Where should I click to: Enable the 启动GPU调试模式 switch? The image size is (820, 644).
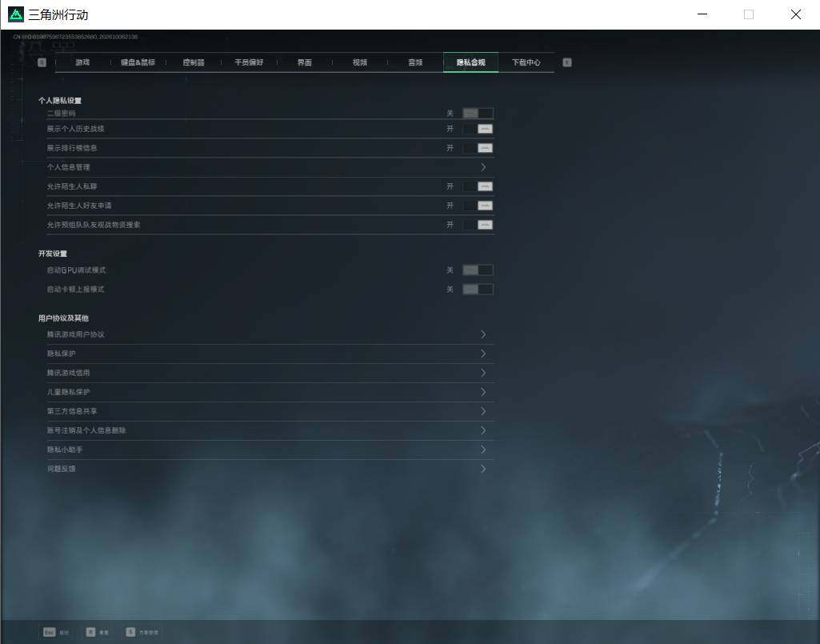[x=478, y=270]
